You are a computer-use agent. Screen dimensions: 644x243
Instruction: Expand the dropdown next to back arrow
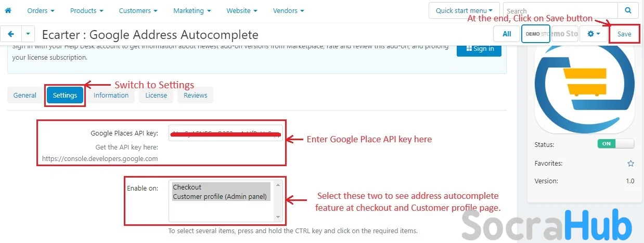point(28,34)
